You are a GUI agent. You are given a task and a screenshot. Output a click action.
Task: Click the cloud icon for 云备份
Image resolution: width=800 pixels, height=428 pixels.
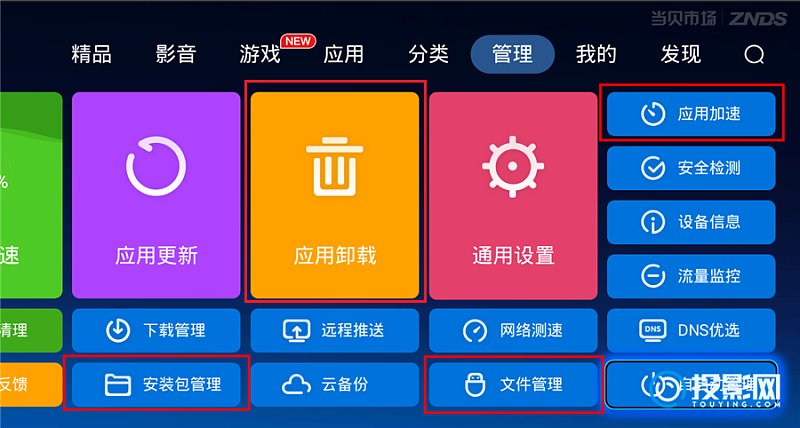click(296, 385)
